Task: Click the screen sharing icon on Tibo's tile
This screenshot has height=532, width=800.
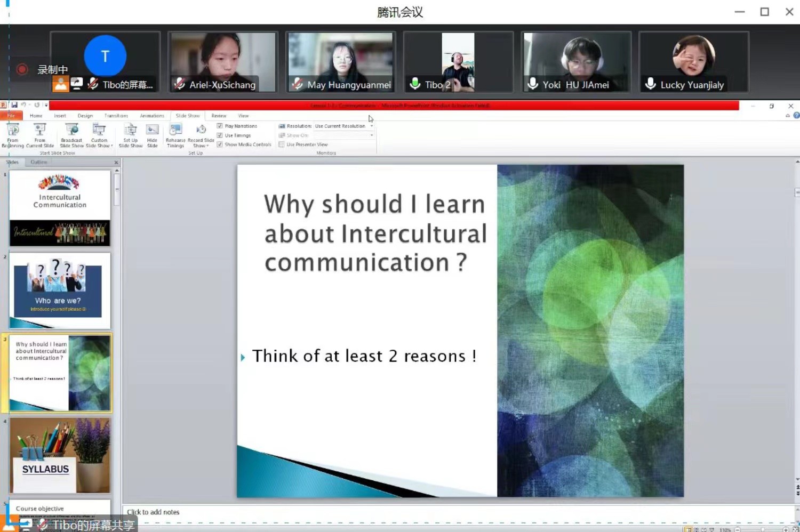Action: (x=77, y=83)
